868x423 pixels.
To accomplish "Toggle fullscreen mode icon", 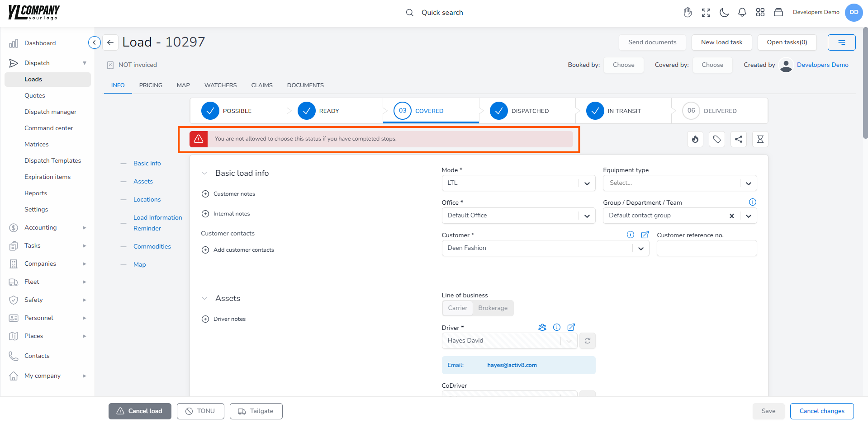I will tap(706, 13).
